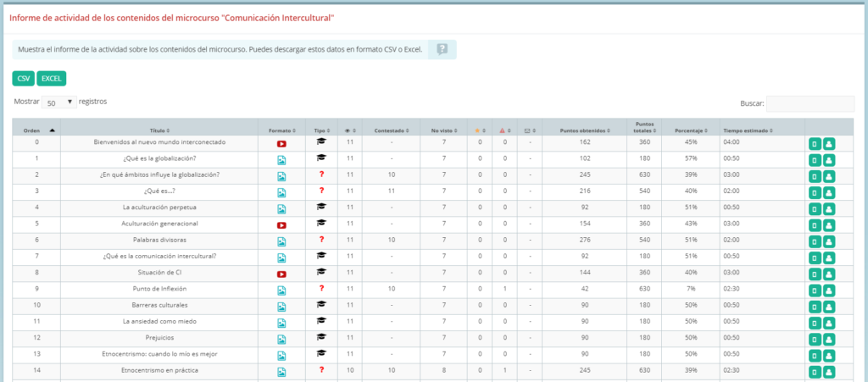The height and width of the screenshot is (382, 868).
Task: Open the Mostrar 50 registros dropdown
Action: click(58, 102)
